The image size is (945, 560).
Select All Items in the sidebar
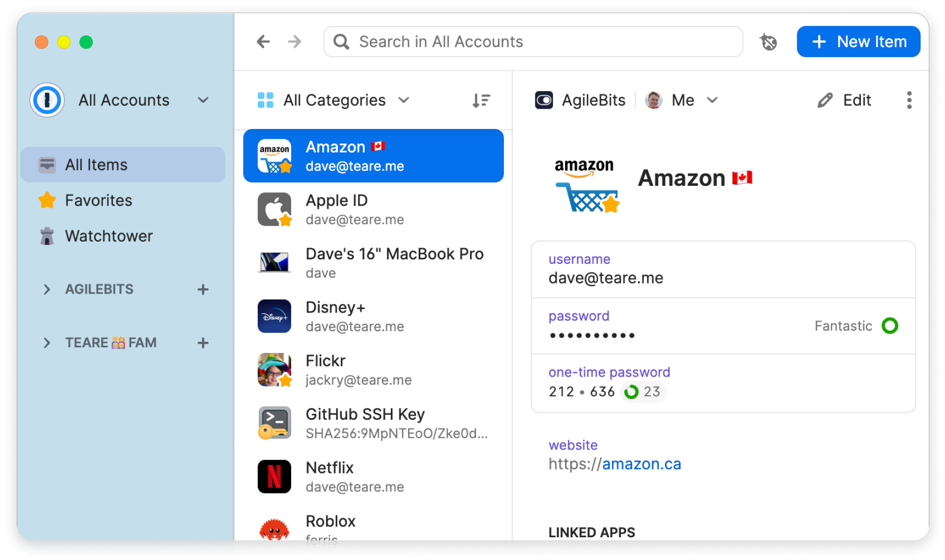[96, 165]
